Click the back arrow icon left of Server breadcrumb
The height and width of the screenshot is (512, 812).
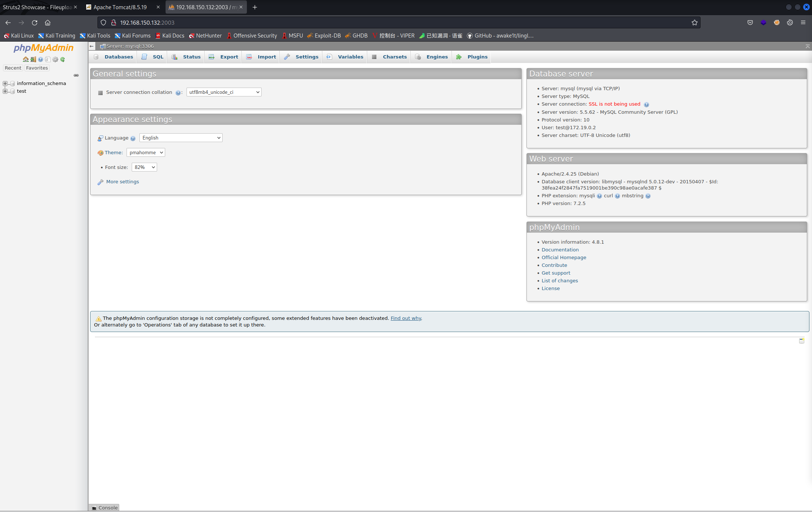click(x=92, y=46)
